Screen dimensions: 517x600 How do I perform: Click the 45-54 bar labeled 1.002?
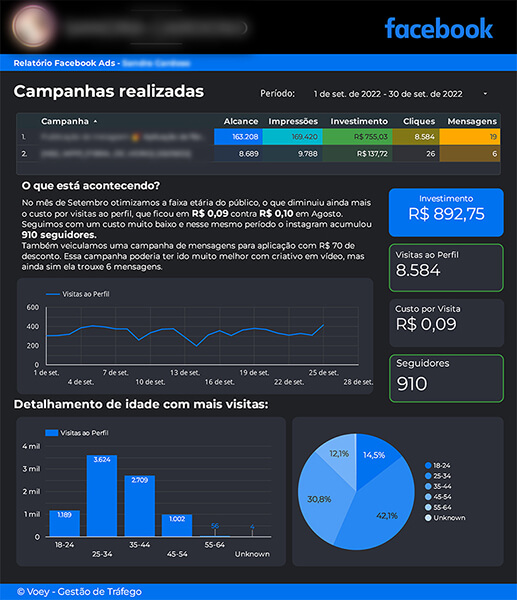point(177,525)
